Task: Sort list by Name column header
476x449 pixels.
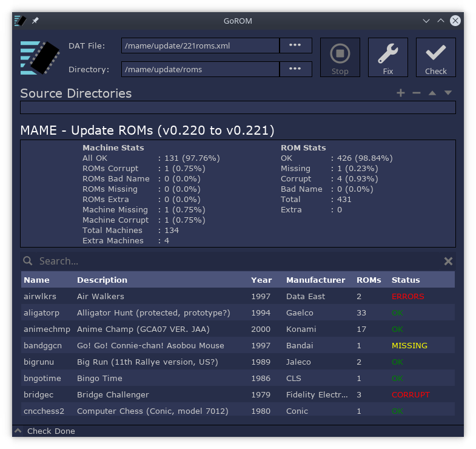Action: (x=36, y=280)
